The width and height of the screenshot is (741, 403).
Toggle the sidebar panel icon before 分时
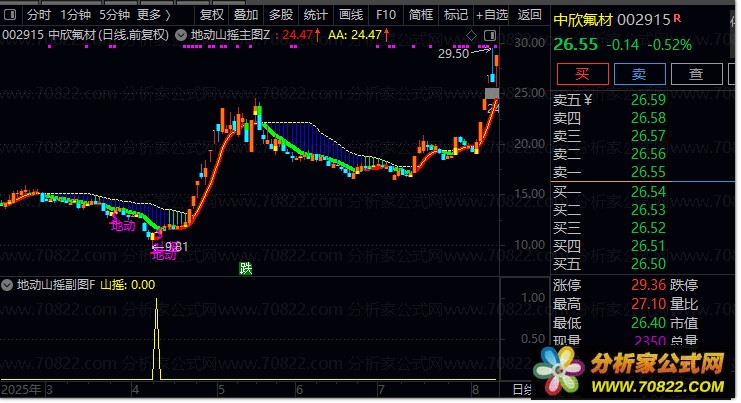click(10, 15)
